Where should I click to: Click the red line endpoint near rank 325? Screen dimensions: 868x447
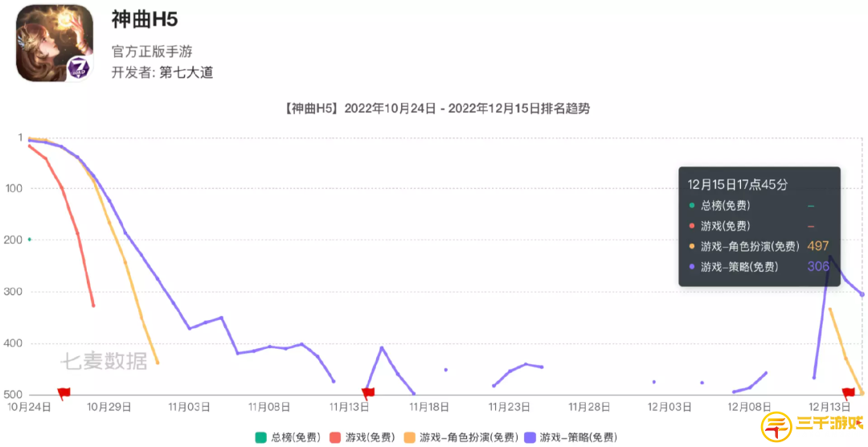click(93, 306)
